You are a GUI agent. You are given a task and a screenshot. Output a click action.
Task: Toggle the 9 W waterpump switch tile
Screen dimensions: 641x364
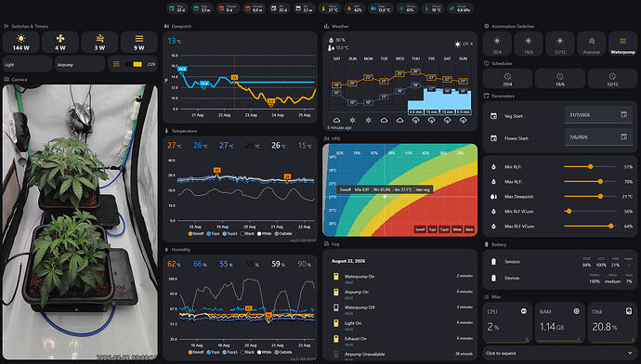(139, 43)
